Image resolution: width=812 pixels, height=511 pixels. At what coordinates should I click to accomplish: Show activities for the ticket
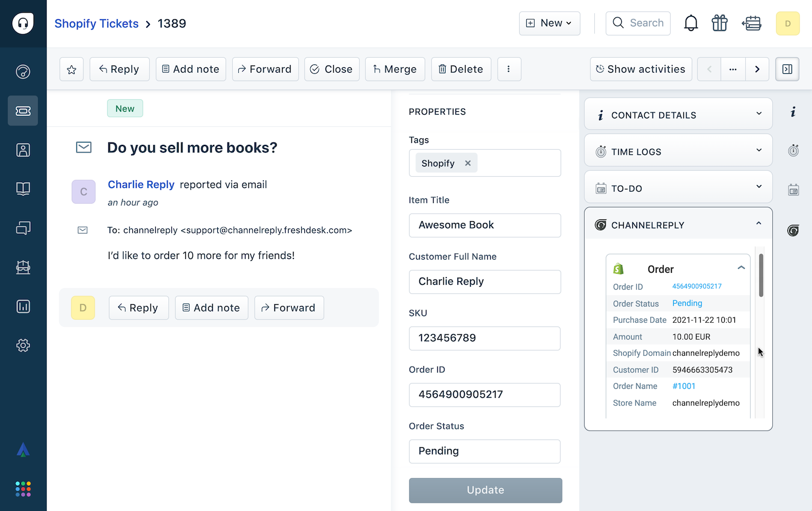pyautogui.click(x=641, y=69)
